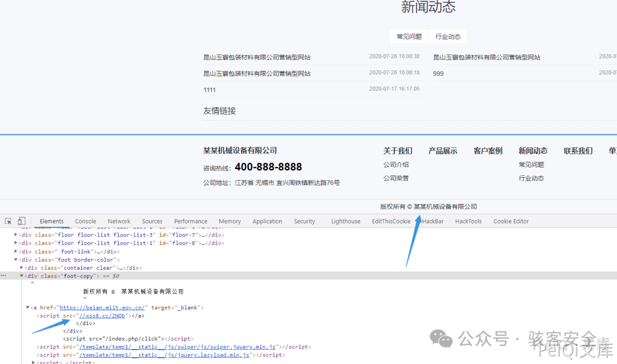
Task: Collapse the beian.miit.gov.cn anchor node
Action: 27,307
